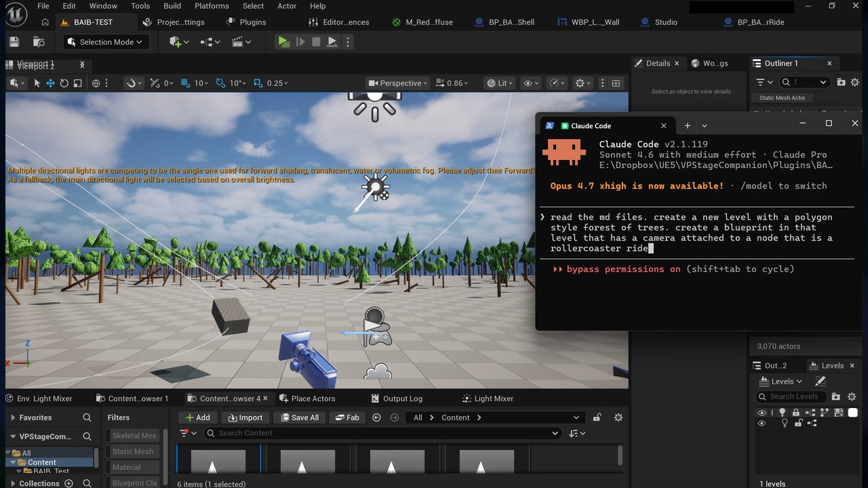Image resolution: width=868 pixels, height=488 pixels.
Task: Open the Perspective view dropdown
Action: click(x=398, y=83)
